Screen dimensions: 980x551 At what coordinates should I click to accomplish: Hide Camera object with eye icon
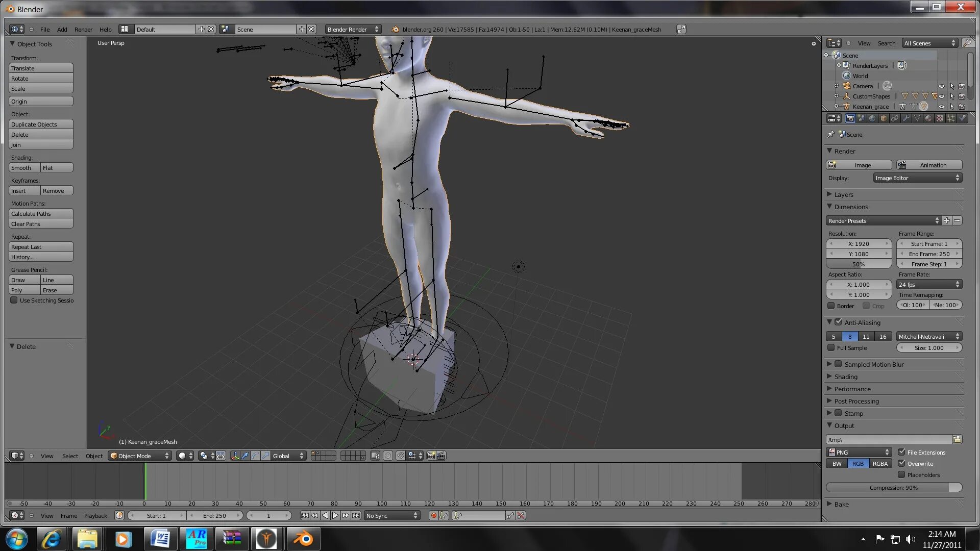point(941,86)
